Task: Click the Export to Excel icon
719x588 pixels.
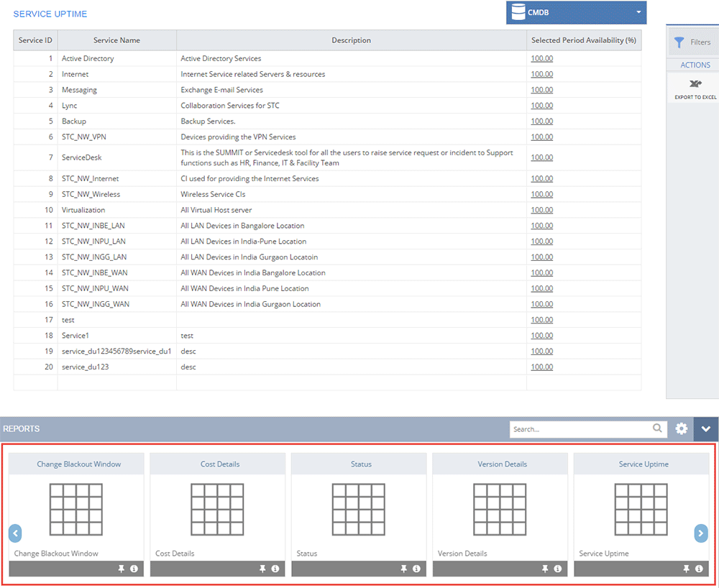Action: (x=695, y=84)
